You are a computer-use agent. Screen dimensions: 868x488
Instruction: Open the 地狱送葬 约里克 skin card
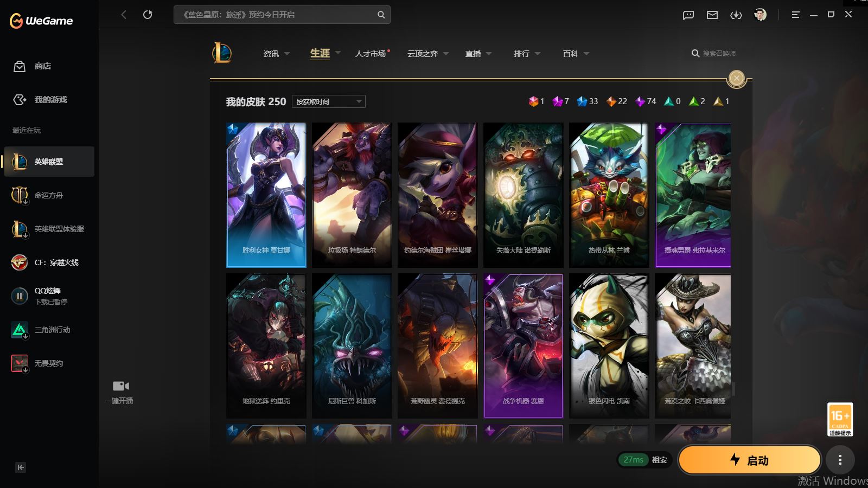pos(266,346)
